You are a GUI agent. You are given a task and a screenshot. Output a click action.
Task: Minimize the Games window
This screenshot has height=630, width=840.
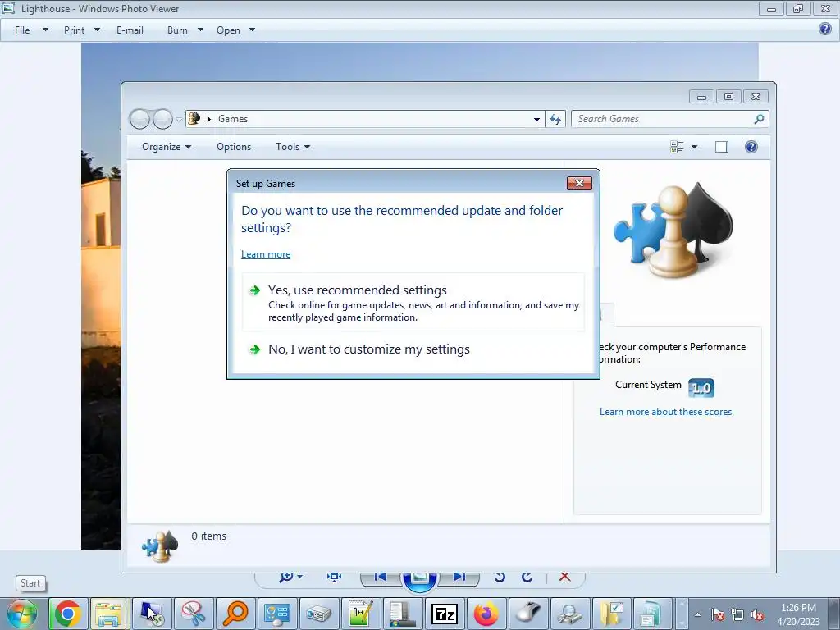tap(701, 97)
